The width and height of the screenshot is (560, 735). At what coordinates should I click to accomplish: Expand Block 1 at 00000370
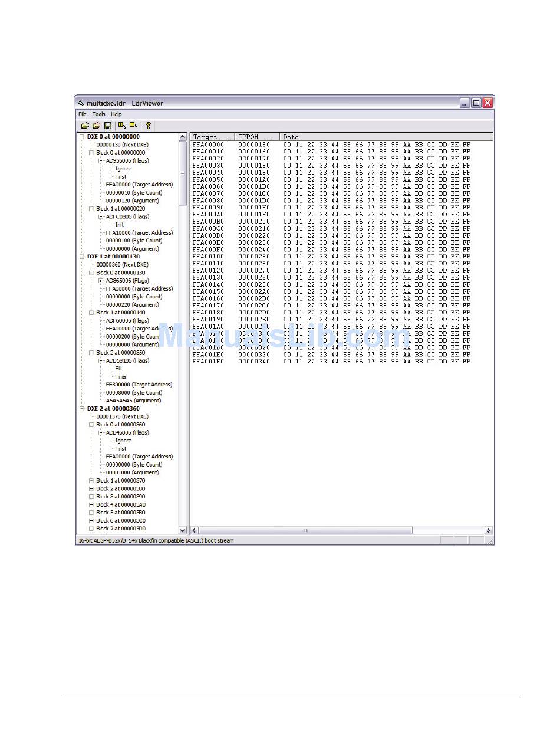pos(91,481)
